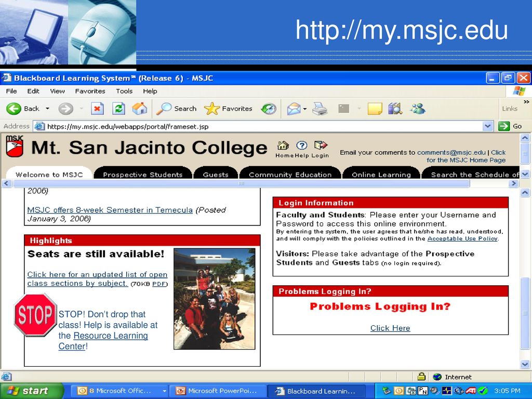Click the ATI icon in system tray
This screenshot has height=399, width=532.
(x=471, y=391)
